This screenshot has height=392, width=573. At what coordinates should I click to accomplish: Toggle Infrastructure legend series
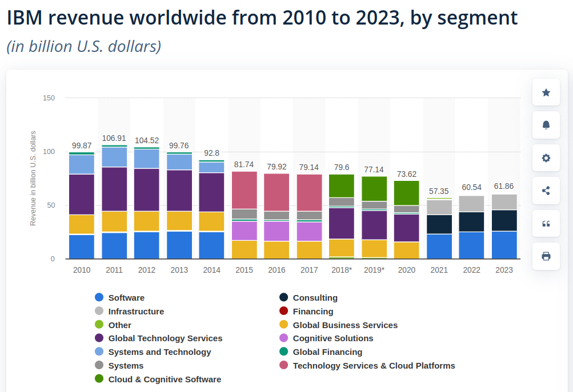pos(129,312)
